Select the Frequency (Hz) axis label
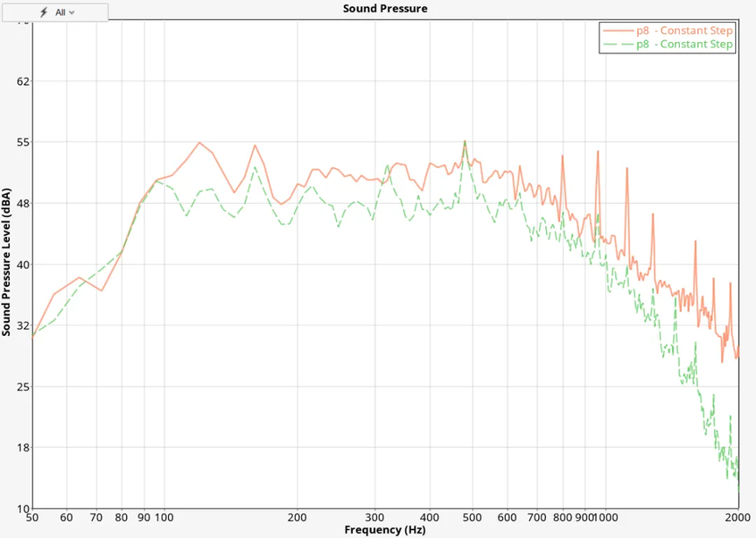The image size is (756, 538). [385, 530]
